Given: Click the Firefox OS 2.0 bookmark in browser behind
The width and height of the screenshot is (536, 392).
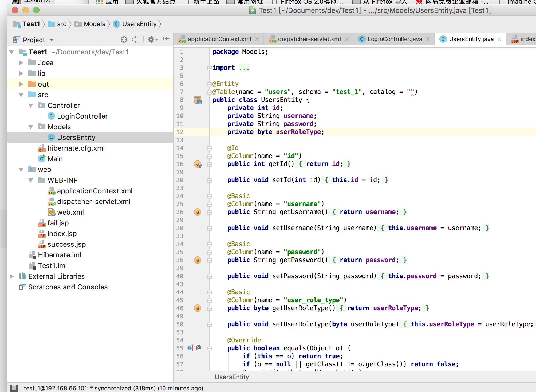Looking at the screenshot, I should pyautogui.click(x=312, y=2).
